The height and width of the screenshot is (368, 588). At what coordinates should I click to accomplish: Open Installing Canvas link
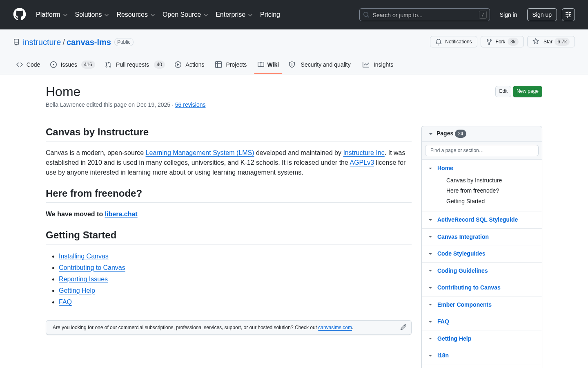click(x=84, y=256)
